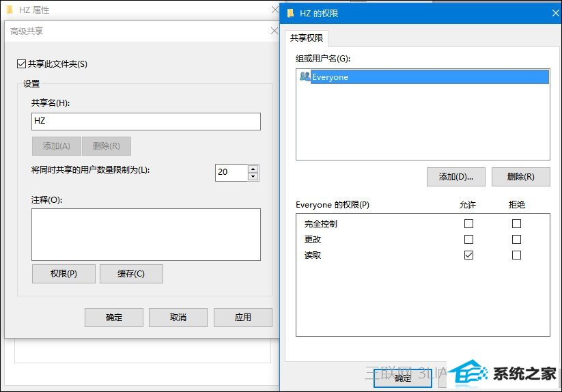The height and width of the screenshot is (392, 562).
Task: Increase user limit with the up spinner arrow
Action: pos(253,169)
